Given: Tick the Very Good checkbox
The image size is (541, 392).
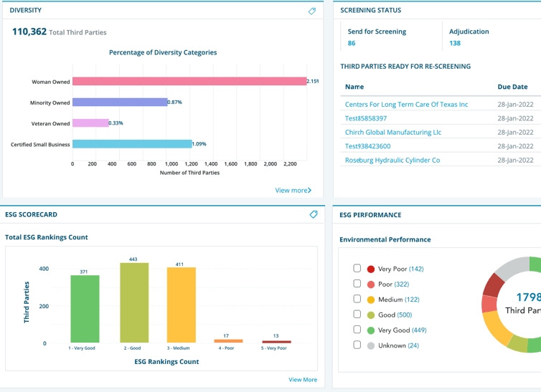Looking at the screenshot, I should click(357, 330).
